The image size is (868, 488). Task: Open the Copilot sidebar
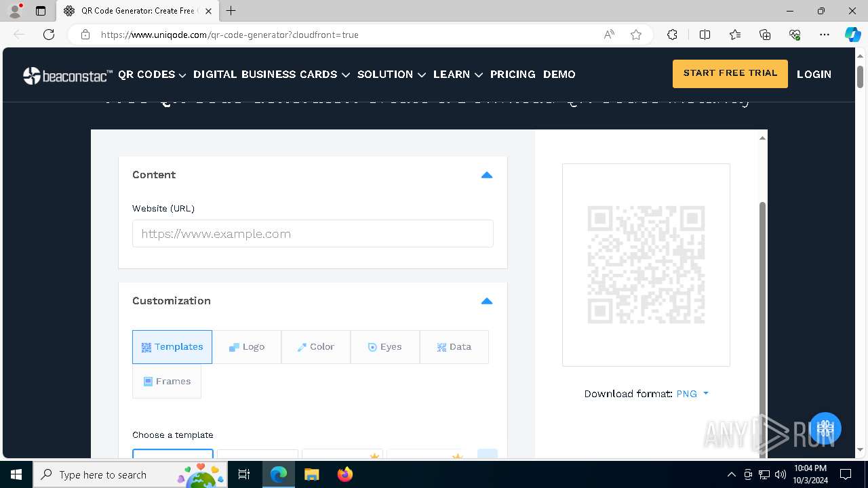click(852, 35)
